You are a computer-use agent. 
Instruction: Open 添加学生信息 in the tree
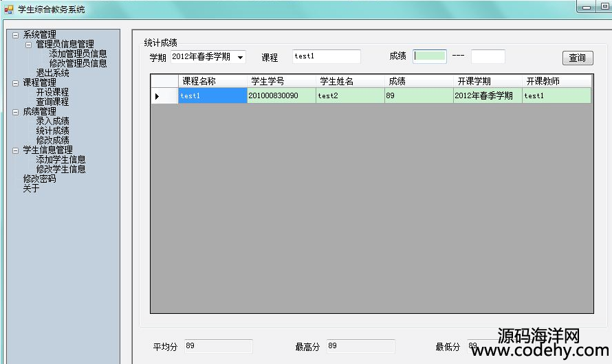pyautogui.click(x=61, y=159)
